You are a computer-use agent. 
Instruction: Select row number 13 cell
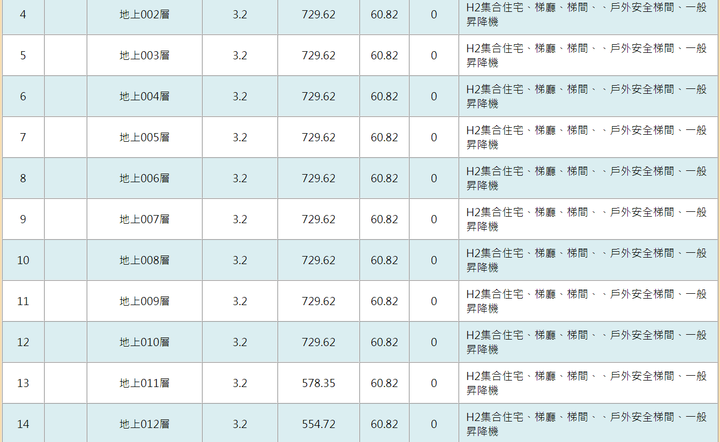(x=23, y=383)
